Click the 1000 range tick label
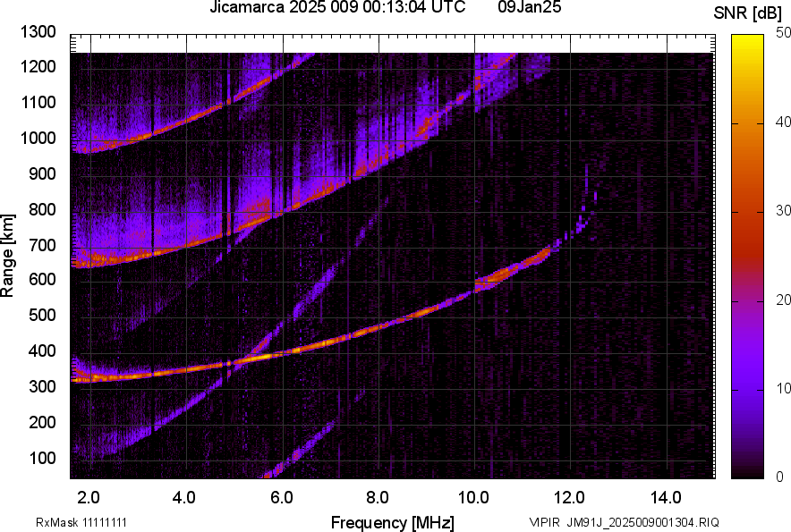This screenshot has height=532, width=791. point(38,138)
